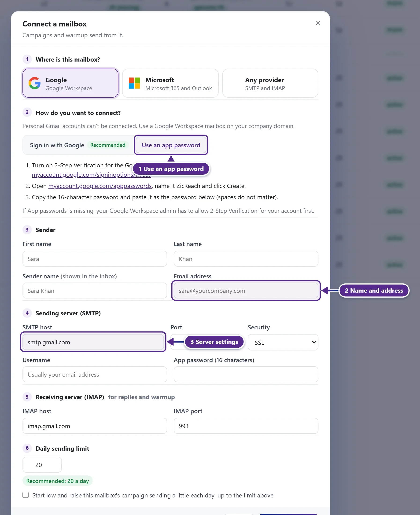The height and width of the screenshot is (515, 420).
Task: Close the Connect a mailbox dialog
Action: 318,23
